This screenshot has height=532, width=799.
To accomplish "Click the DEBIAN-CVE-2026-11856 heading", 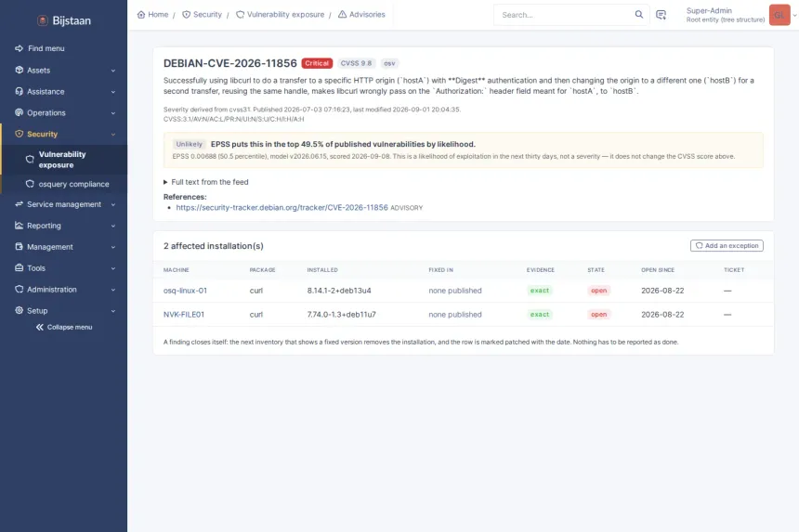I will 229,63.
